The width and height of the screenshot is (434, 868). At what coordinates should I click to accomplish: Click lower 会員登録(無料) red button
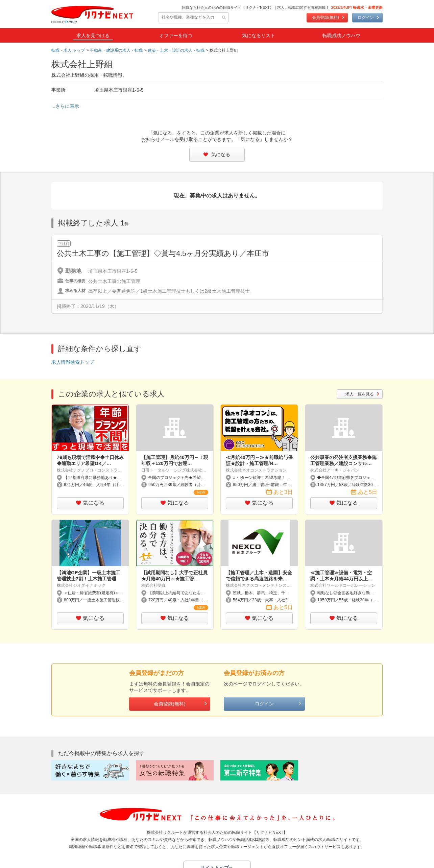[170, 704]
